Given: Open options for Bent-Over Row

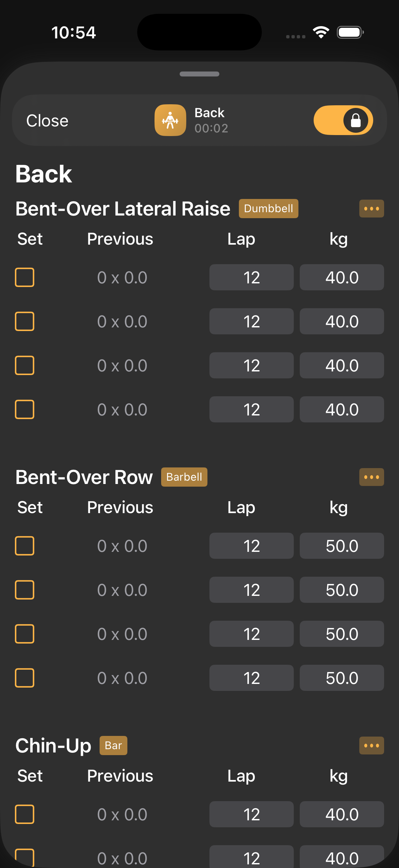Looking at the screenshot, I should (372, 477).
